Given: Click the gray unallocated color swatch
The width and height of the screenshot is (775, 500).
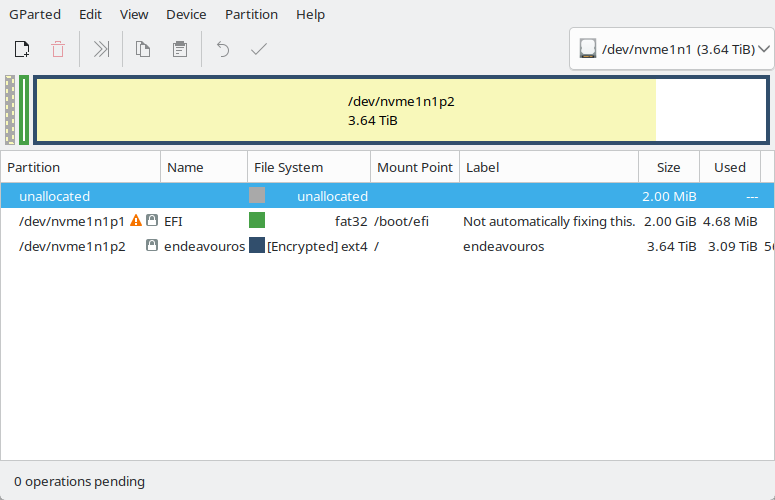Looking at the screenshot, I should [x=257, y=195].
